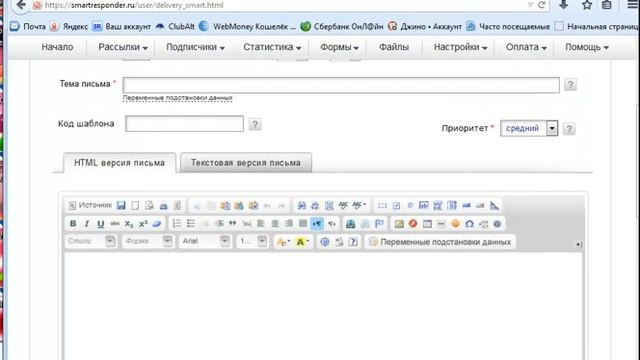
Task: Click the Тема письма input field
Action: point(341,85)
